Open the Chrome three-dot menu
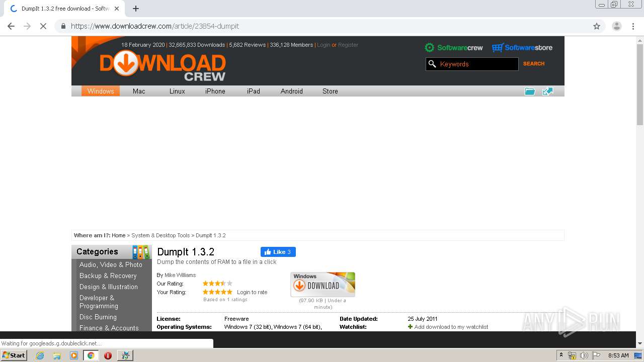 pyautogui.click(x=633, y=26)
